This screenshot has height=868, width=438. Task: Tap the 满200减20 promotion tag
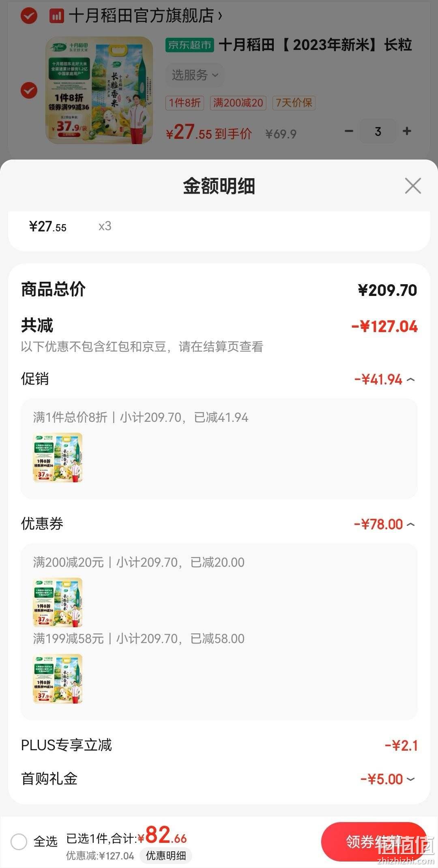tap(238, 103)
